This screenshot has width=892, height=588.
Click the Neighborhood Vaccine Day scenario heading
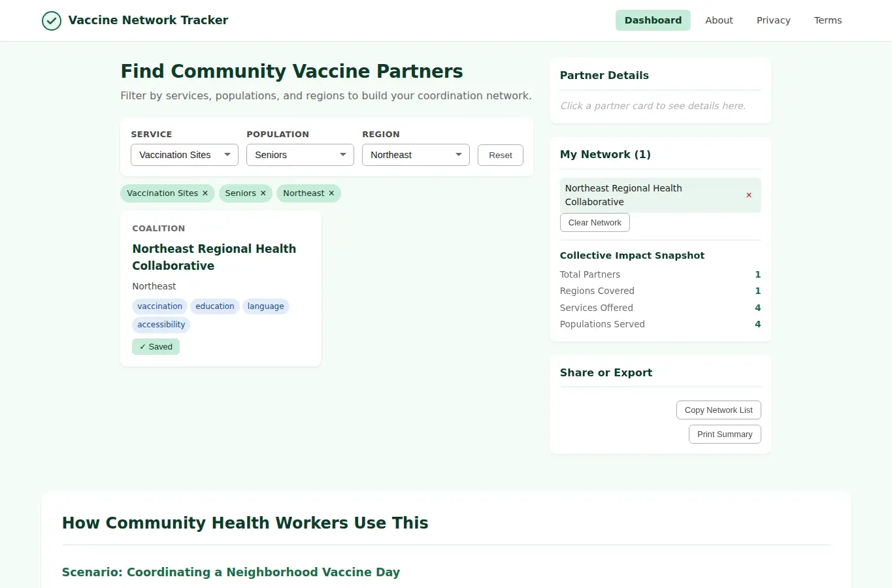[231, 572]
